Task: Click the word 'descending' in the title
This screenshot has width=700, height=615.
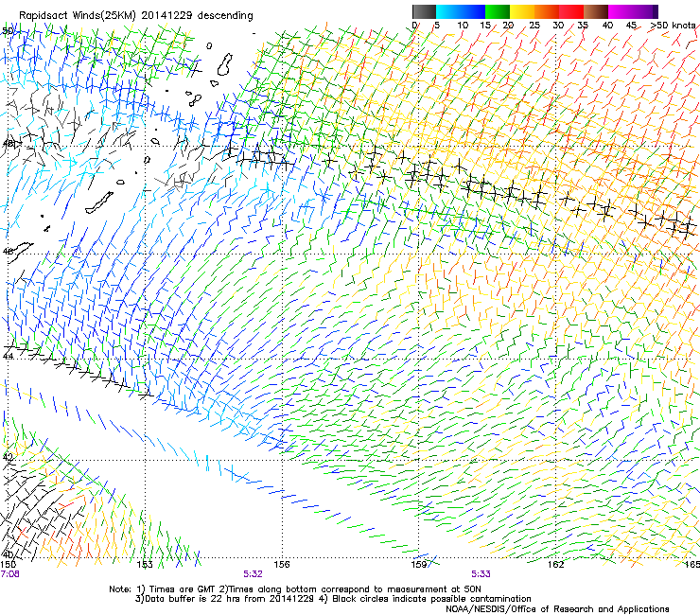Action: [225, 16]
